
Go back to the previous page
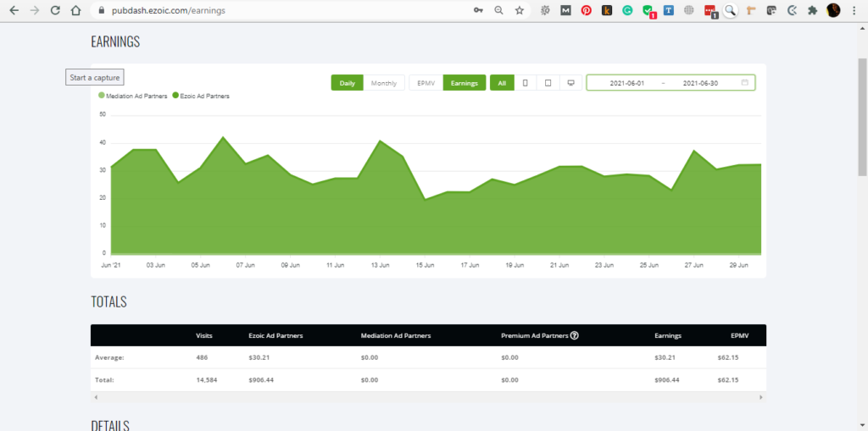14,10
